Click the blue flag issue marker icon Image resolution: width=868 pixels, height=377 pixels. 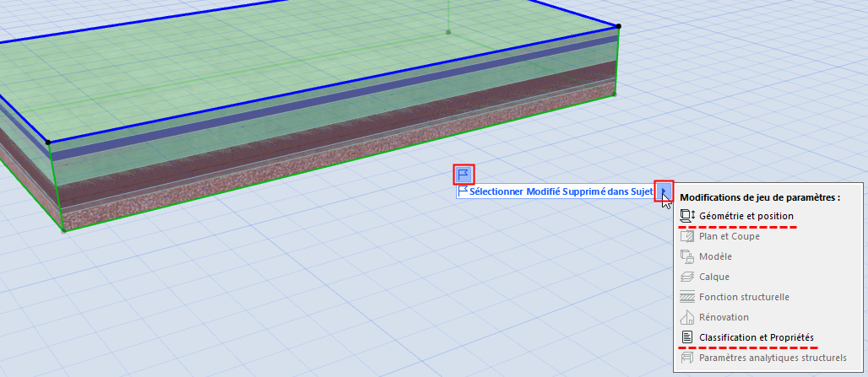coord(464,175)
